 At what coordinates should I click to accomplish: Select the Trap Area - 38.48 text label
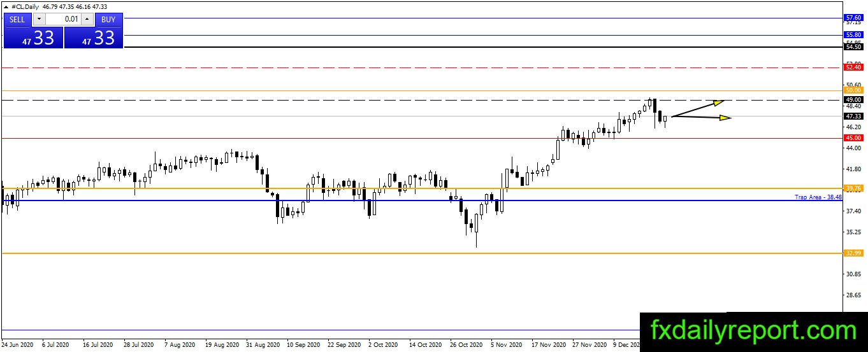point(818,197)
